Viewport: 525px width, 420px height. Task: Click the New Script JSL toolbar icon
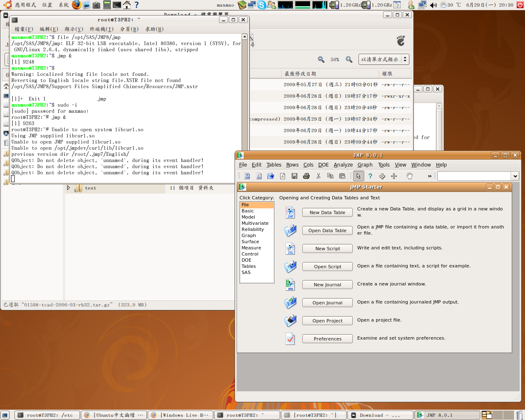(259, 176)
